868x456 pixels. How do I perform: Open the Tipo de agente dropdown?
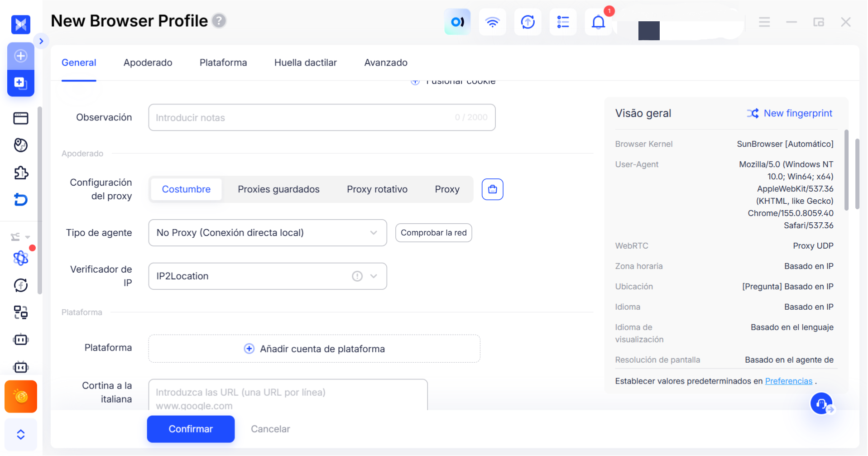coord(268,233)
